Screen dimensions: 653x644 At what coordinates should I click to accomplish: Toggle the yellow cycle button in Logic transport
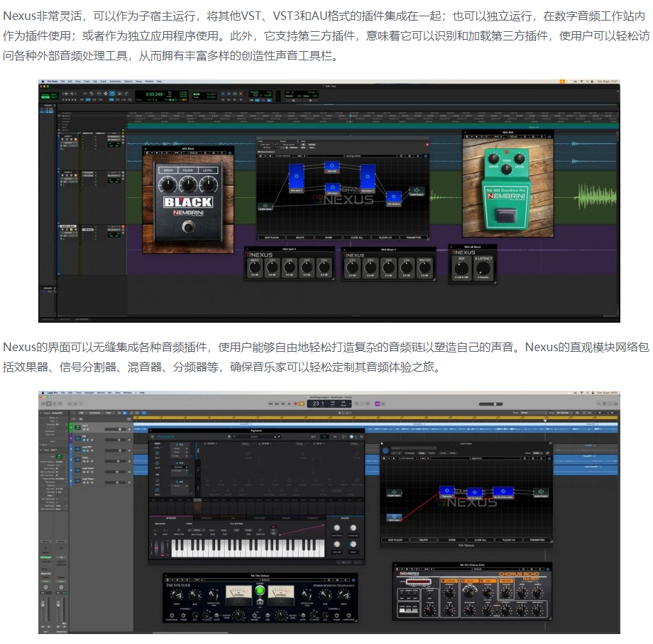(x=302, y=404)
